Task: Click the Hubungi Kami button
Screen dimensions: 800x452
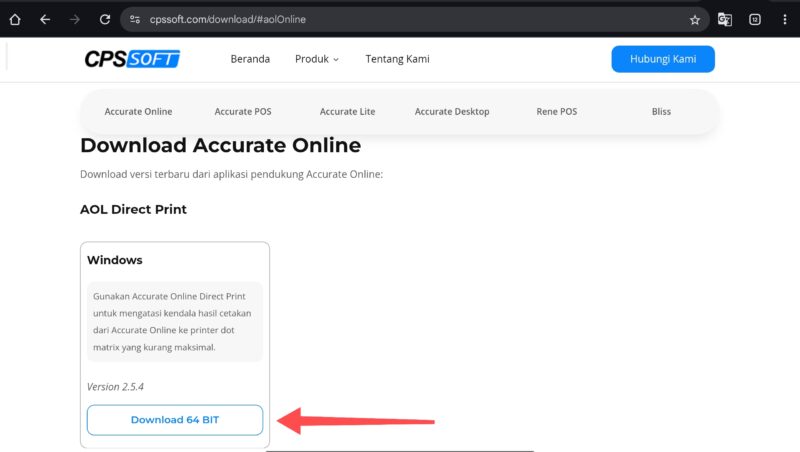Action: point(663,59)
